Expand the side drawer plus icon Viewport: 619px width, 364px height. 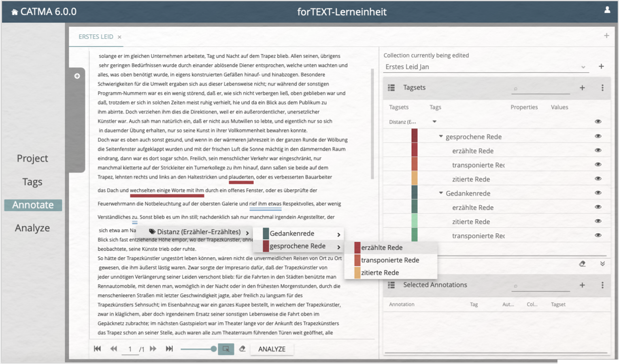(x=77, y=76)
